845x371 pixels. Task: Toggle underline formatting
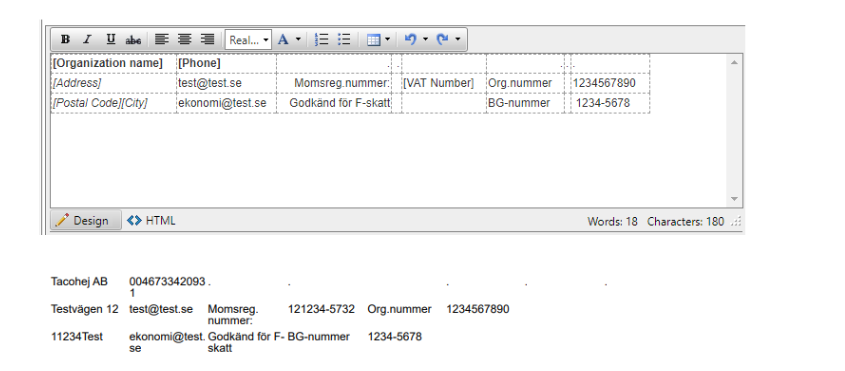coord(110,39)
